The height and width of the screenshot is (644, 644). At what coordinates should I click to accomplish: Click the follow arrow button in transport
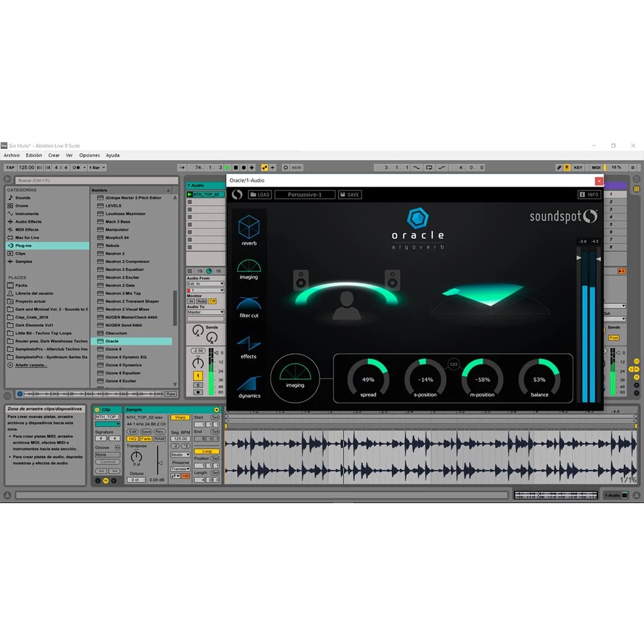click(x=182, y=167)
